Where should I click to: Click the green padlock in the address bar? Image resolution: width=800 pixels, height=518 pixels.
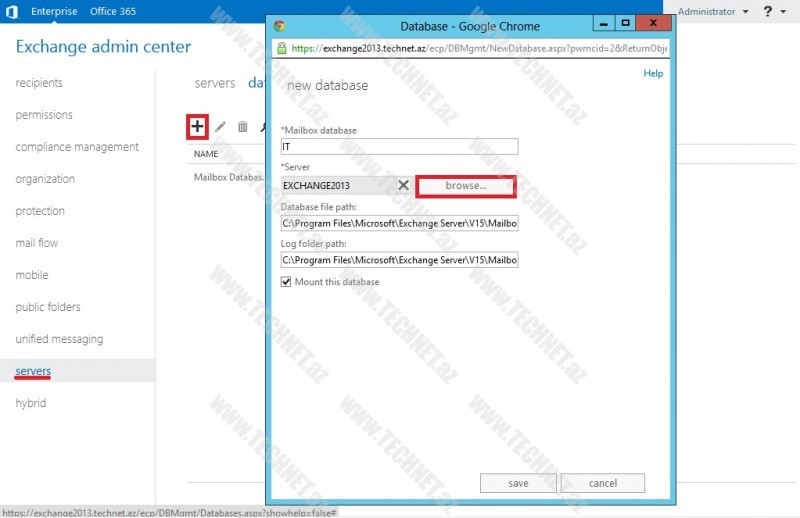[282, 48]
